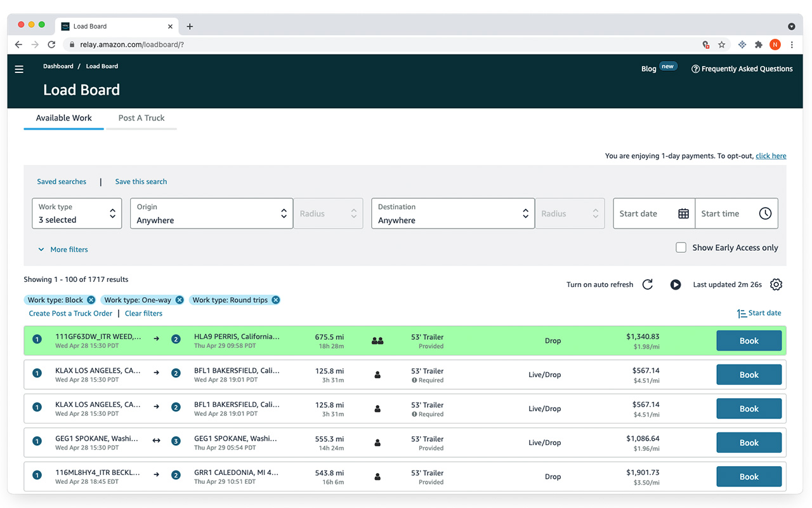Open the Destination dropdown

pyautogui.click(x=453, y=213)
